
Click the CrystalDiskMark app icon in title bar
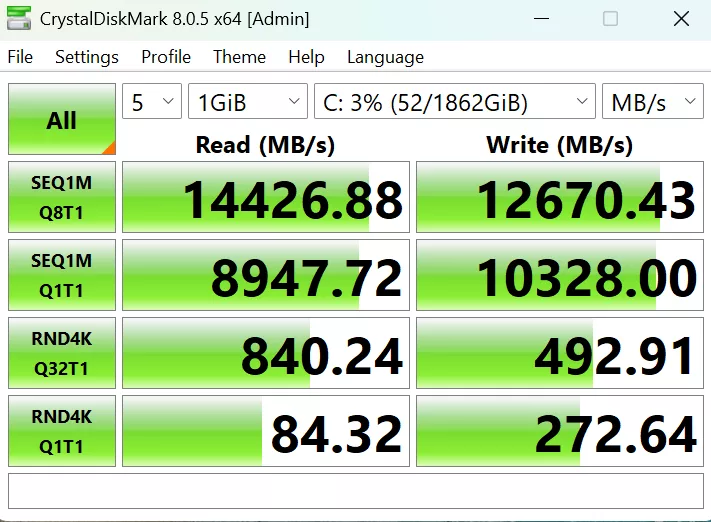[19, 18]
